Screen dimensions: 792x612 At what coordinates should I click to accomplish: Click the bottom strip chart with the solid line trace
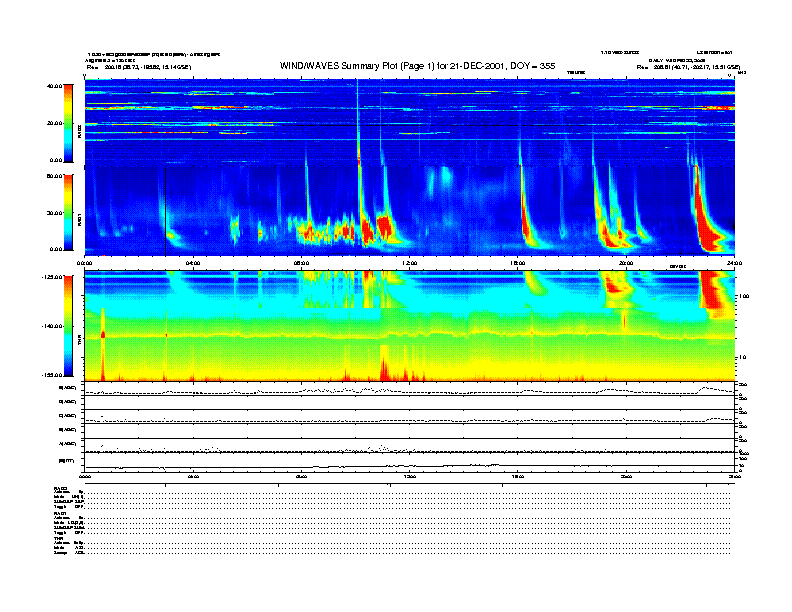point(409,462)
